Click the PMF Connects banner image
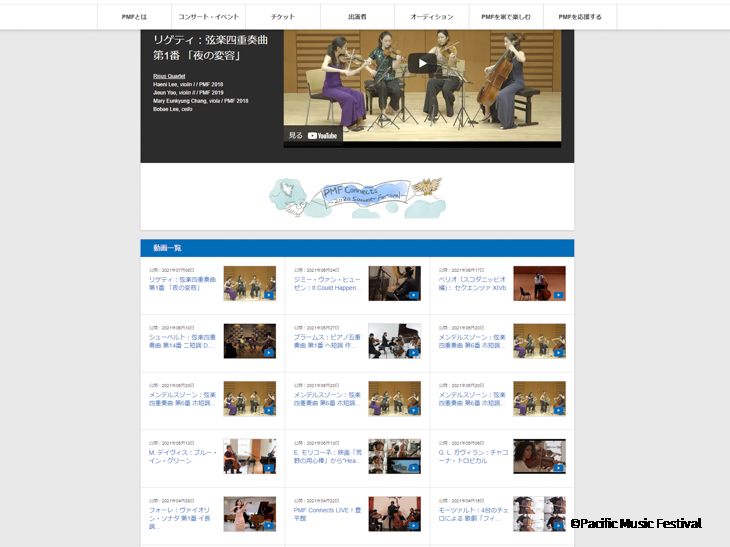The height and width of the screenshot is (547, 730). click(x=356, y=196)
